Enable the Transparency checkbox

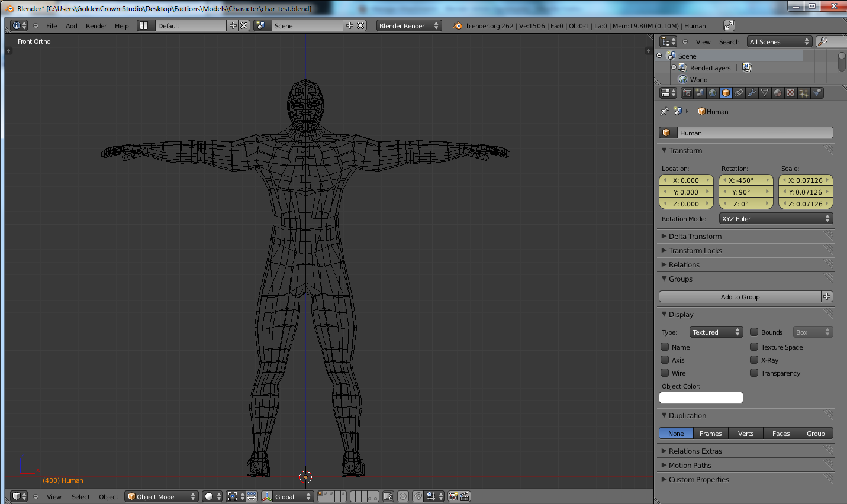coord(754,373)
